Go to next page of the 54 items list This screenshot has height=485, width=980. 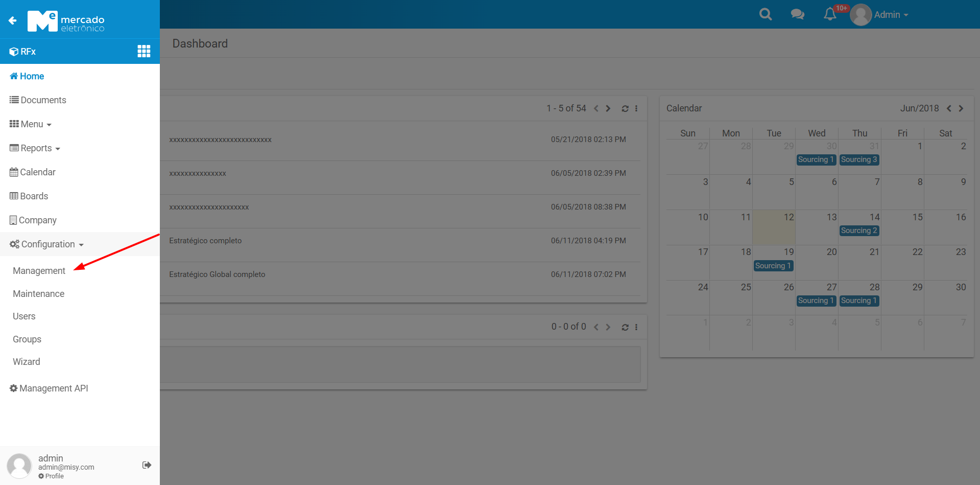point(608,108)
